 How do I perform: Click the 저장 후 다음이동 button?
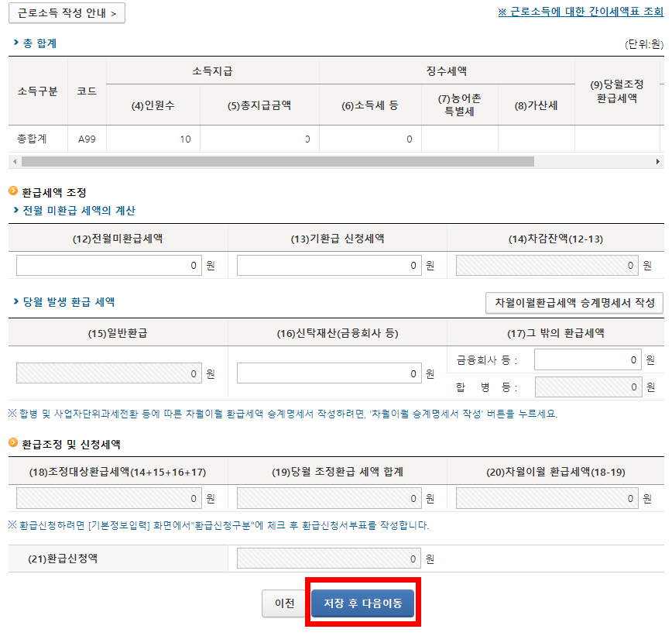(x=362, y=603)
